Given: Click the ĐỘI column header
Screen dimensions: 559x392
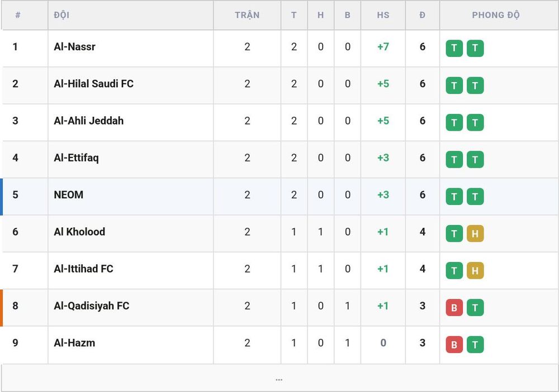Looking at the screenshot, I should [61, 15].
